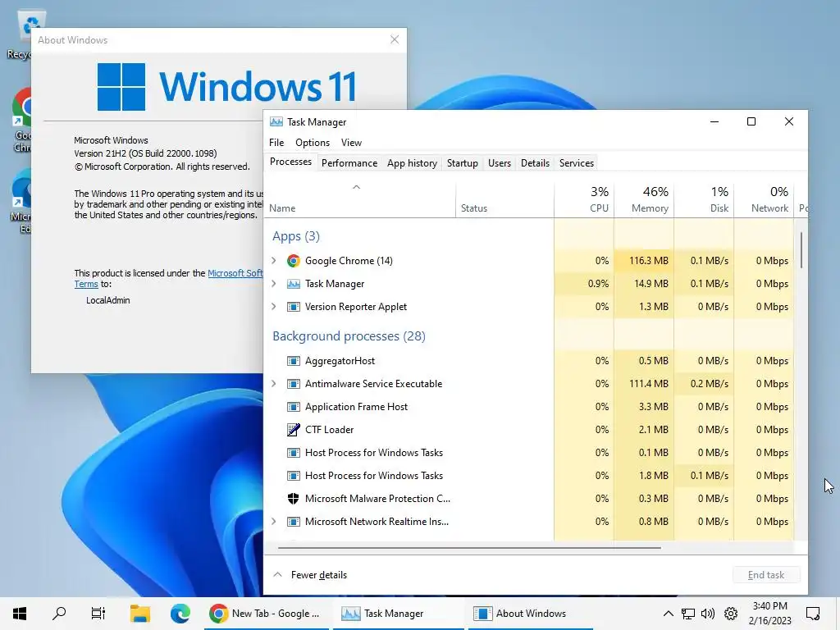Image resolution: width=840 pixels, height=630 pixels.
Task: Sort processes by Name column header
Action: click(x=359, y=200)
